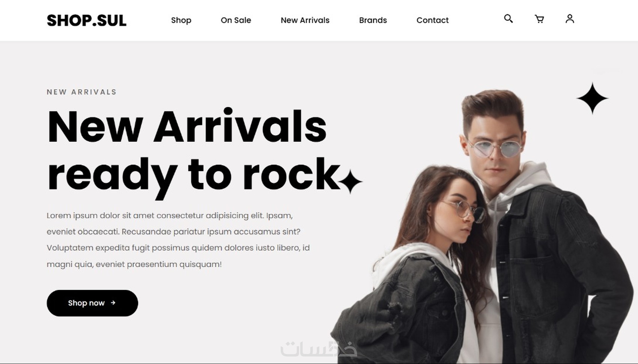Click the large sparkle star near man's head
Screen dimensions: 638x364
(592, 98)
